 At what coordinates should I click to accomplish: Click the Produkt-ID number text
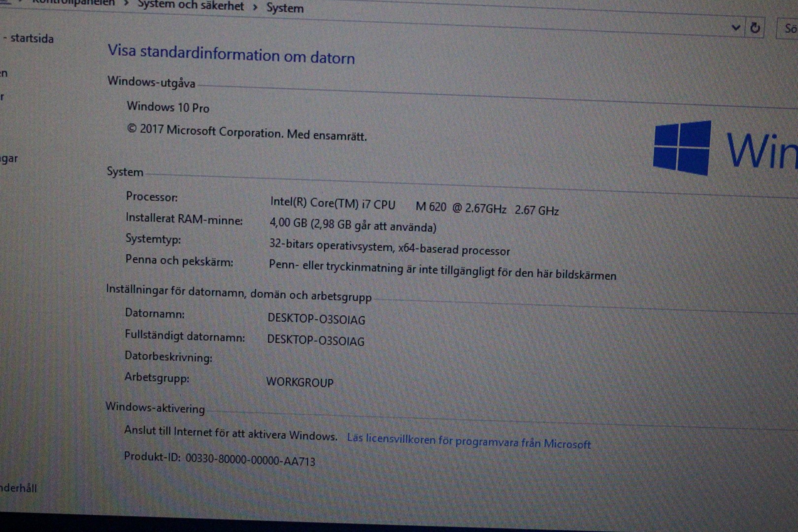[250, 461]
